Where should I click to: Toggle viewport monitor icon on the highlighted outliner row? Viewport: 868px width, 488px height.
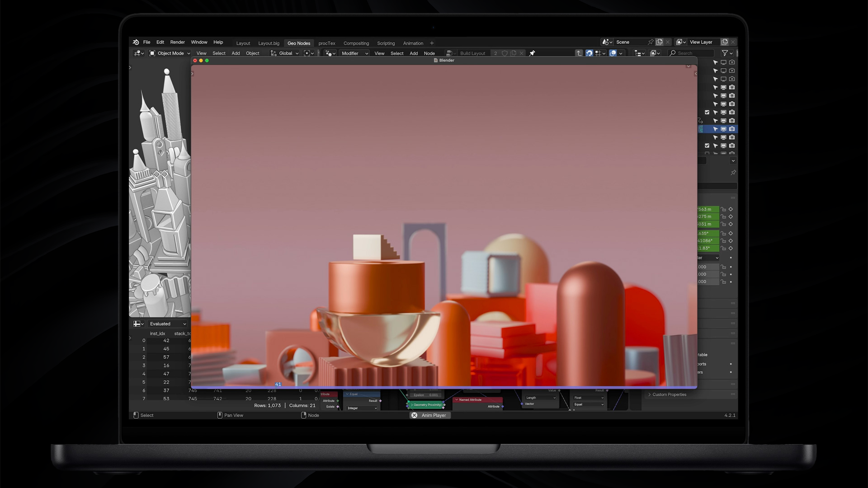coord(723,129)
